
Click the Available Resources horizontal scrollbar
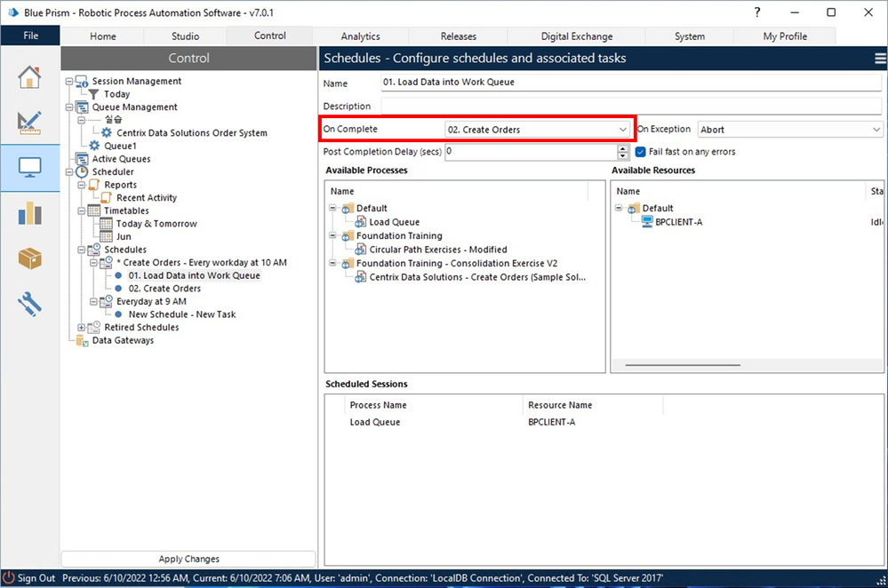683,365
